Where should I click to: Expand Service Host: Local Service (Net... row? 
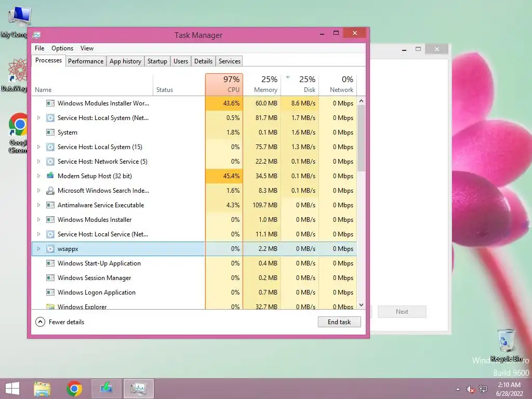38,234
